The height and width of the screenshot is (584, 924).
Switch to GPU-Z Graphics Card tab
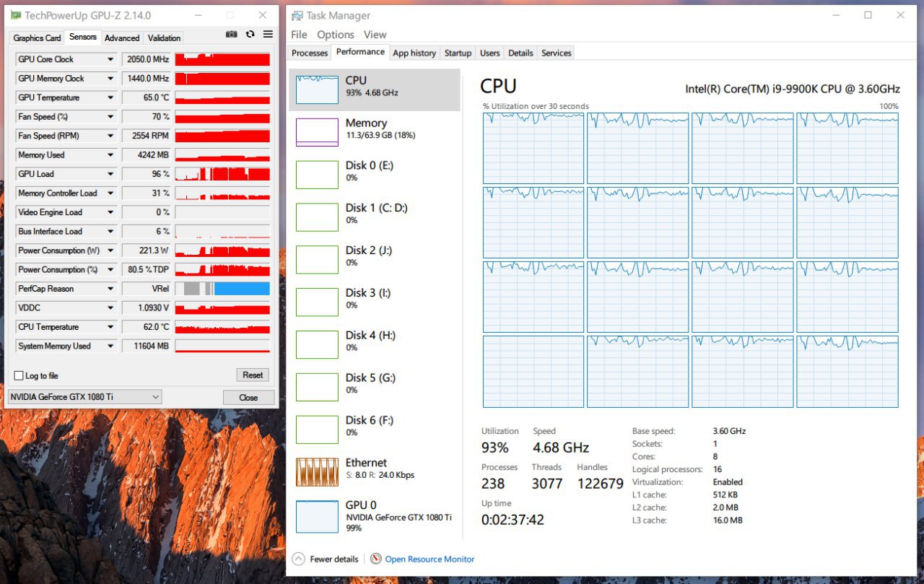tap(38, 38)
